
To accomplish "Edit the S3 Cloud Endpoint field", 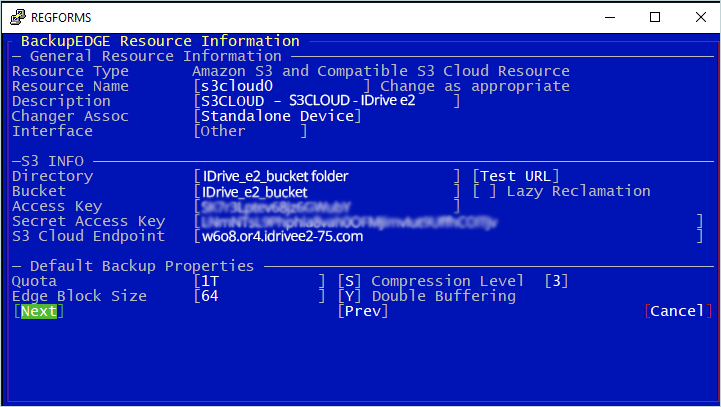I will [x=448, y=236].
